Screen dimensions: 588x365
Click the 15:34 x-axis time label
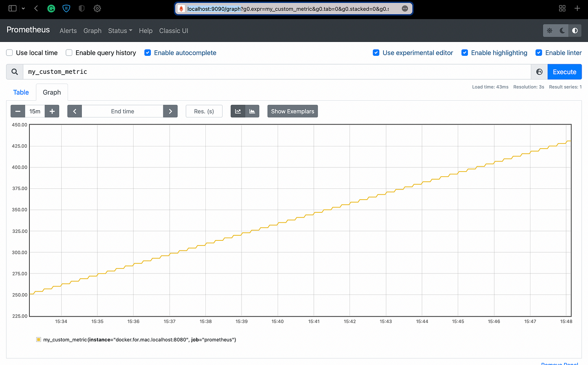pyautogui.click(x=61, y=321)
